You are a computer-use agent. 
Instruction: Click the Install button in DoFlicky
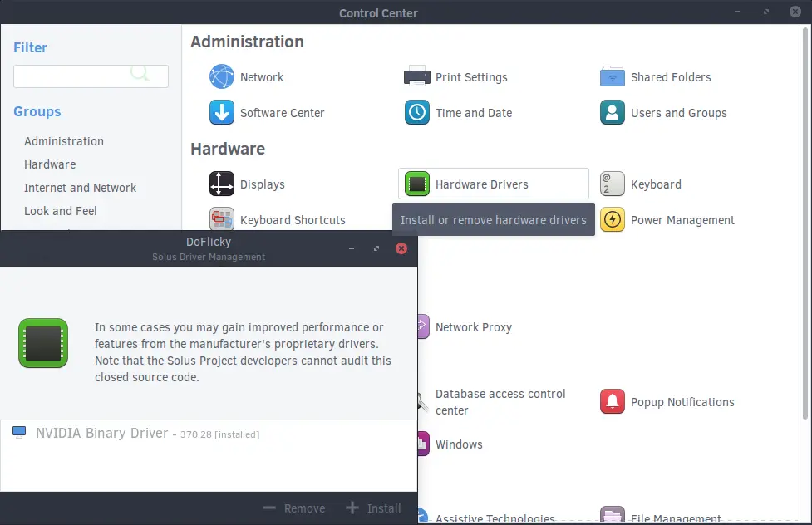tap(373, 508)
